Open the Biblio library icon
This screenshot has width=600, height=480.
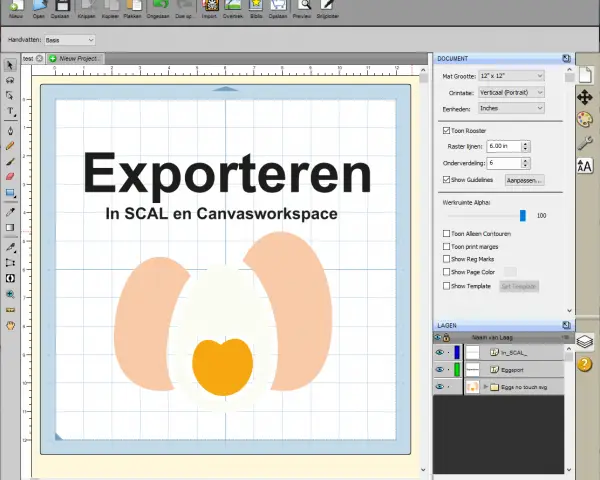256,6
